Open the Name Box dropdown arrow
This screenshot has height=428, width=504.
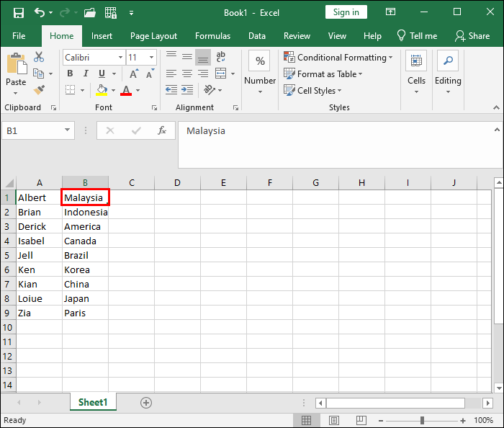point(68,130)
